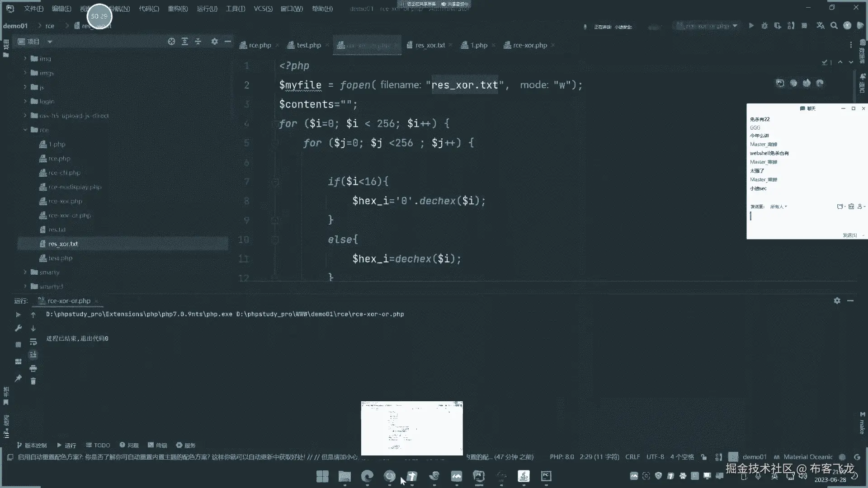Switch to the rce-xor.php editor tab
Image resolution: width=868 pixels, height=488 pixels.
[x=529, y=45]
